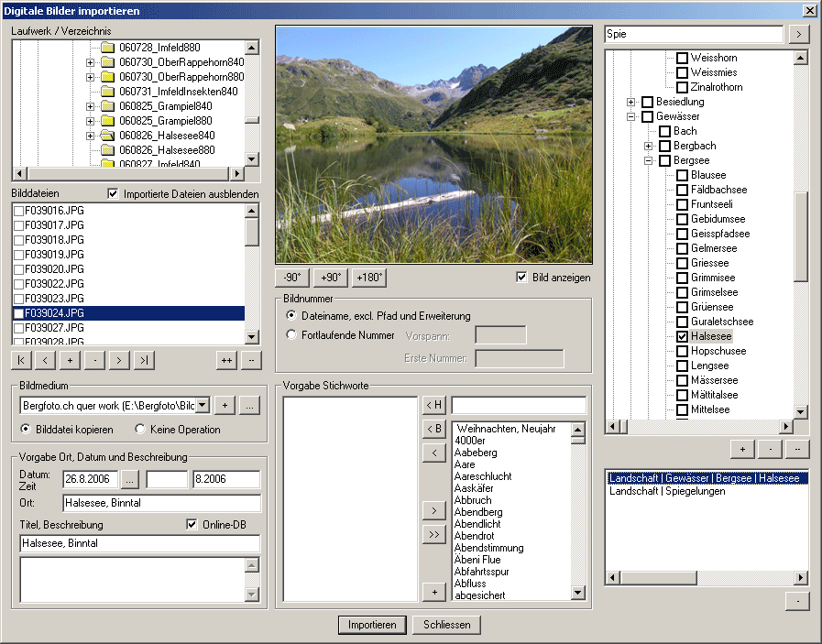Select 'Fortlaufende Nummer' radio option
This screenshot has height=644, width=822.
pos(292,335)
